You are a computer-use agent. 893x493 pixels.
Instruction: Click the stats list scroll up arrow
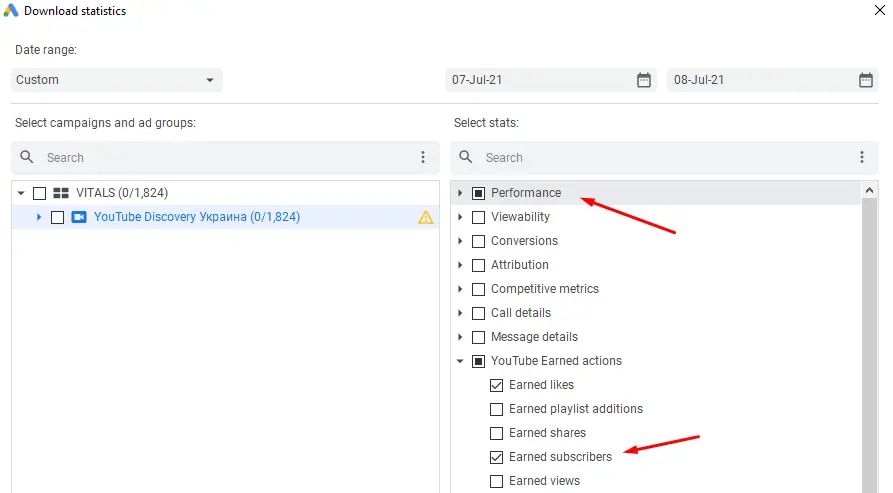[x=870, y=191]
